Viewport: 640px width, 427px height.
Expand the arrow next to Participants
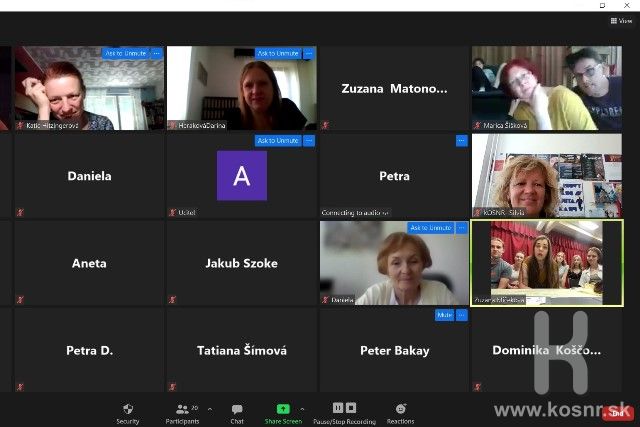point(209,408)
